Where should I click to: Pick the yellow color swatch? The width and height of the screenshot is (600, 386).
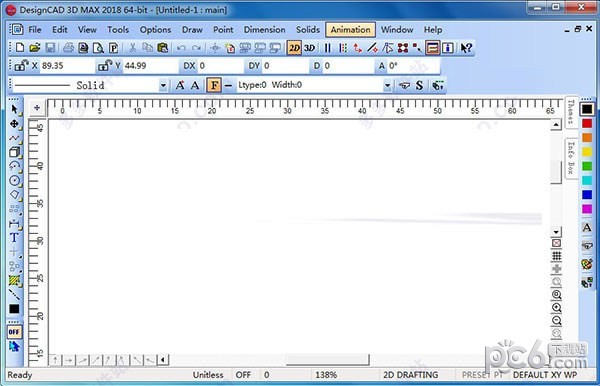[587, 152]
